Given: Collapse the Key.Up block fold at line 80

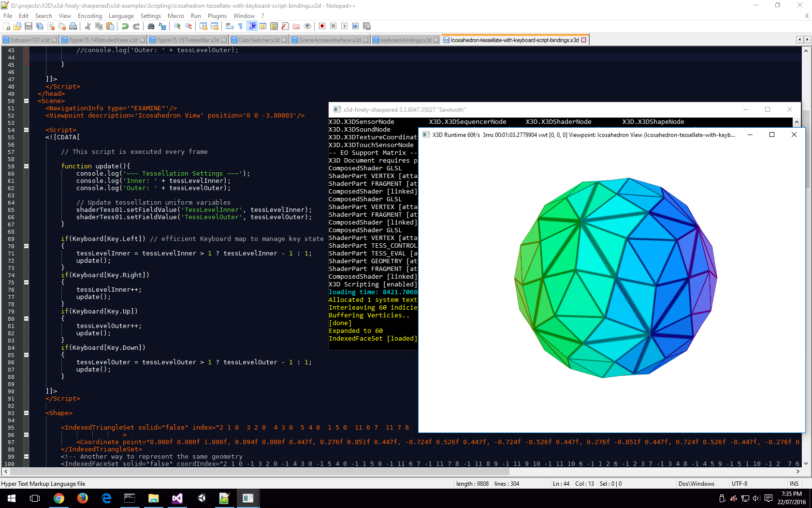Looking at the screenshot, I should [x=26, y=319].
